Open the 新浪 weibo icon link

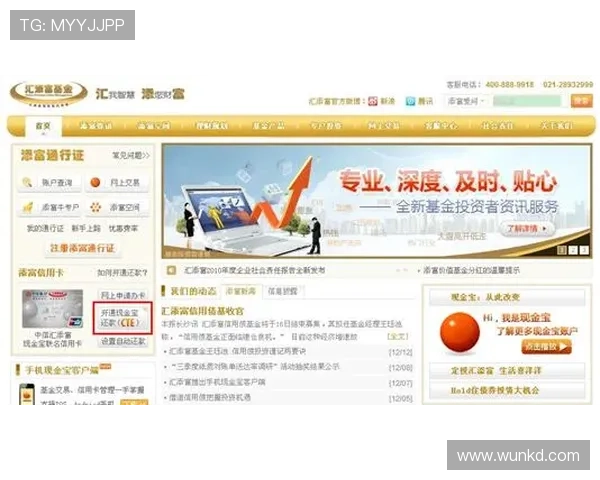pyautogui.click(x=373, y=101)
